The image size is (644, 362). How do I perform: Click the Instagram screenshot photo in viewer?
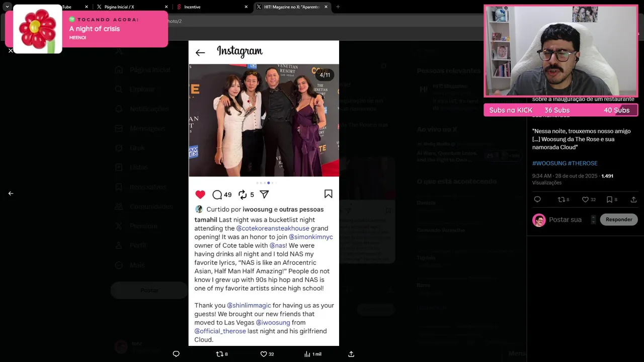(264, 193)
